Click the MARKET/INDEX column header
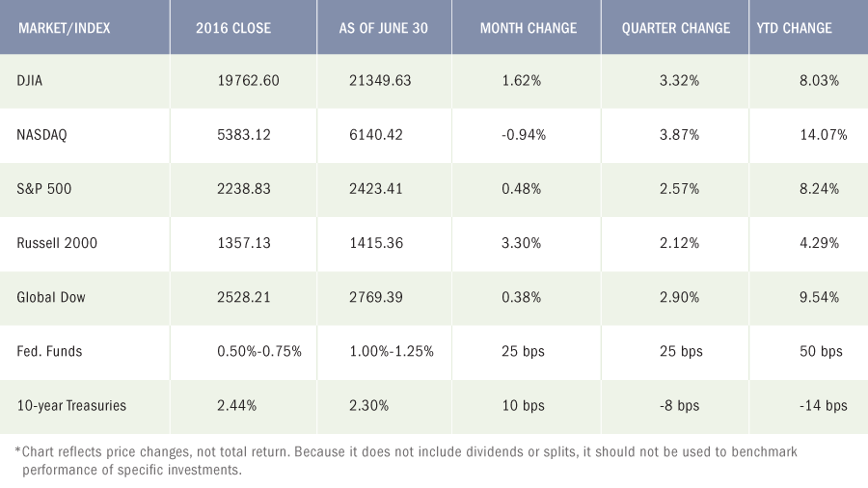Viewport: 868px width, 488px height. click(x=65, y=28)
